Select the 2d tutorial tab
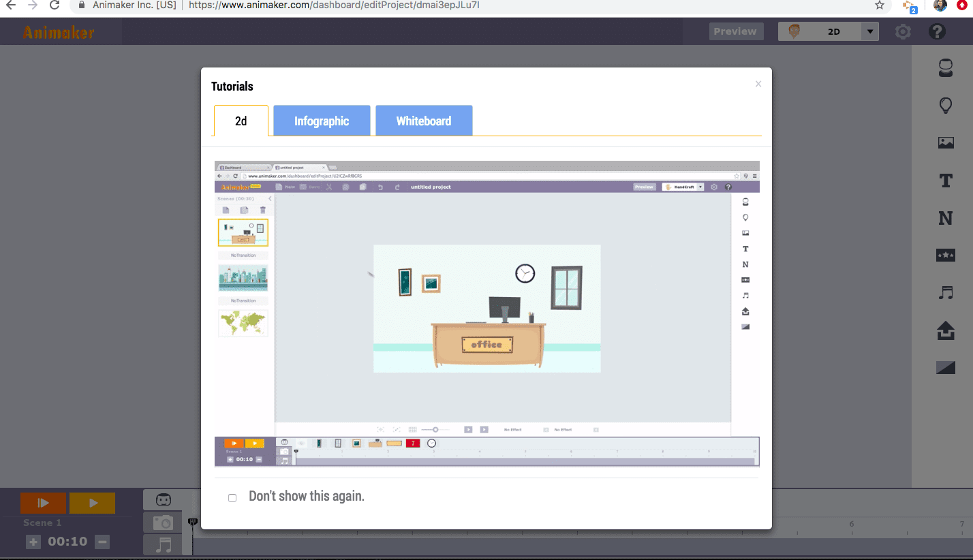 241,121
